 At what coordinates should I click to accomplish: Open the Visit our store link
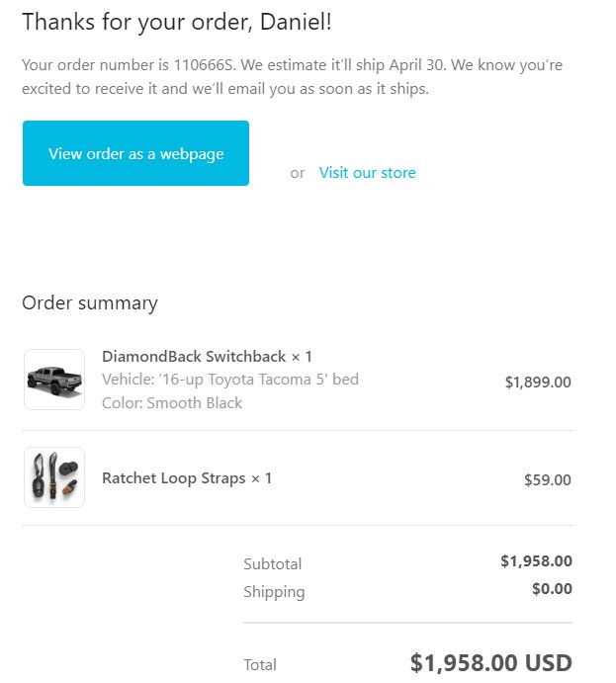[x=367, y=173]
